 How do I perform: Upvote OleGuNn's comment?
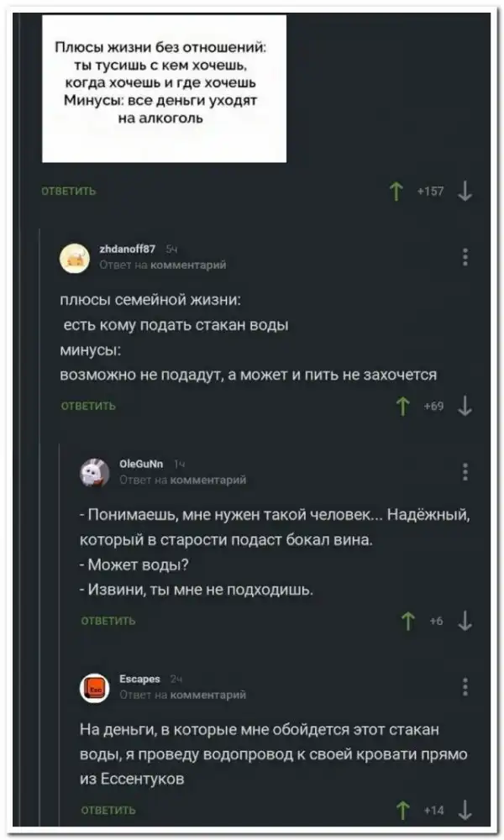coord(409,621)
